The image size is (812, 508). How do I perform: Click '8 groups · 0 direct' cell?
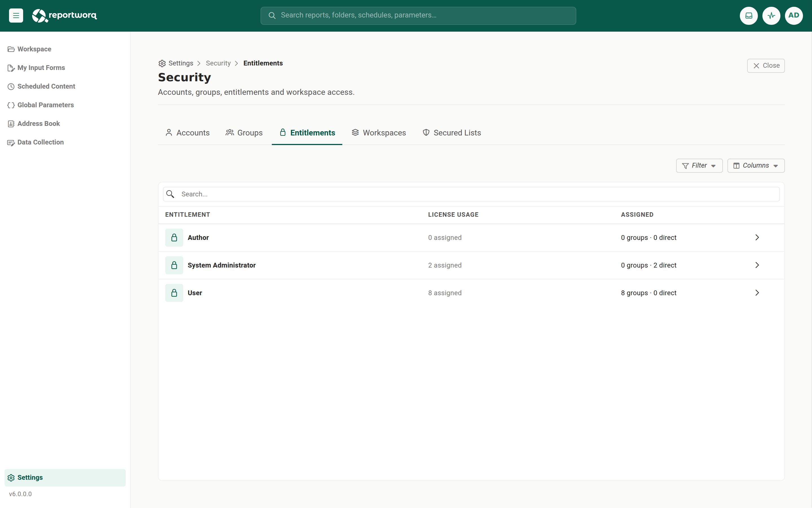pyautogui.click(x=648, y=293)
